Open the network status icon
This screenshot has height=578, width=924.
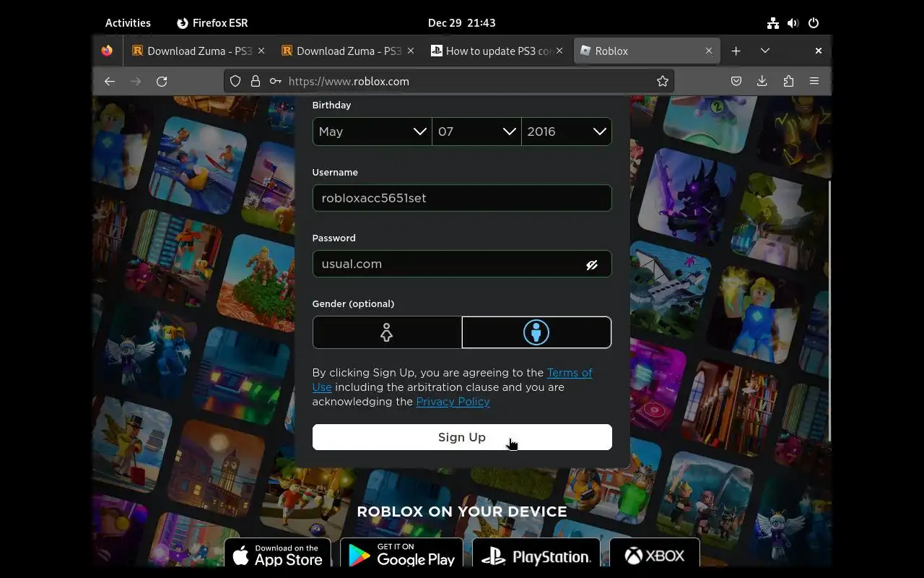pos(773,23)
